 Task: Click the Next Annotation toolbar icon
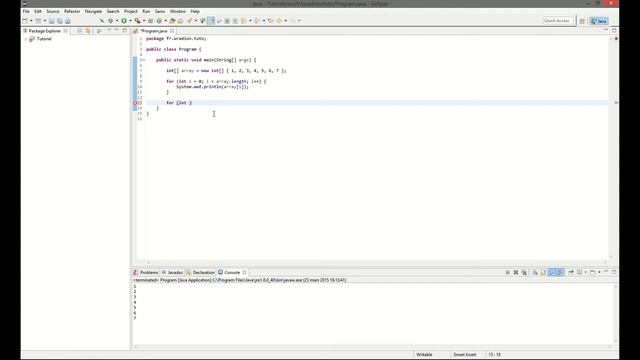click(244, 20)
